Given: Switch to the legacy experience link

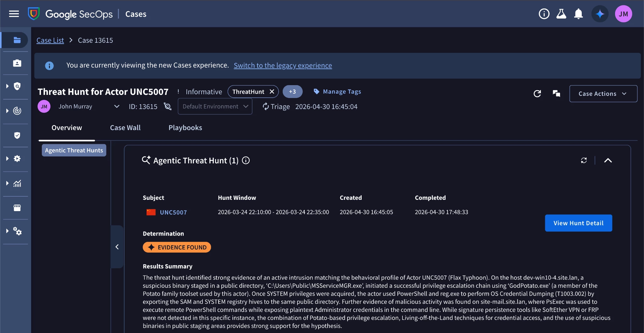Looking at the screenshot, I should pos(283,65).
